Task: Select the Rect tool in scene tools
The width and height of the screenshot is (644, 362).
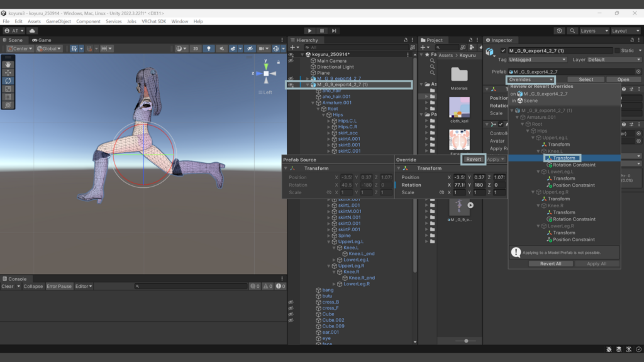Action: [x=8, y=97]
